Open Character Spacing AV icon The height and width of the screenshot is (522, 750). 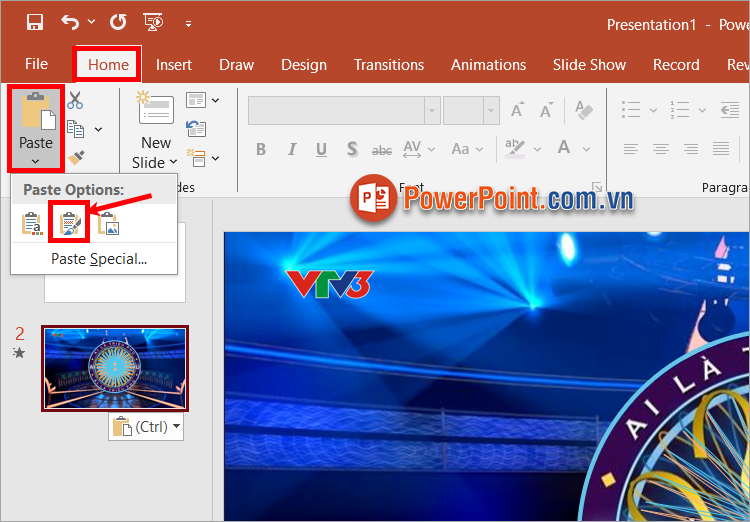(x=412, y=149)
